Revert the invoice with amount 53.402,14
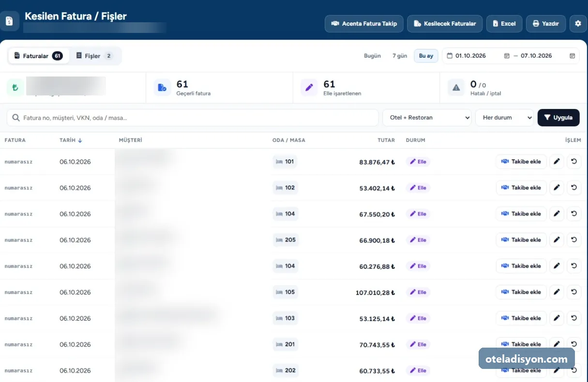 pos(574,188)
